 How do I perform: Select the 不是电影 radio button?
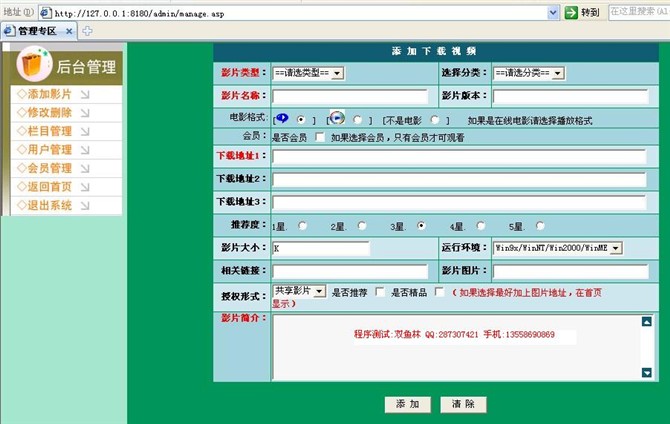tap(435, 120)
